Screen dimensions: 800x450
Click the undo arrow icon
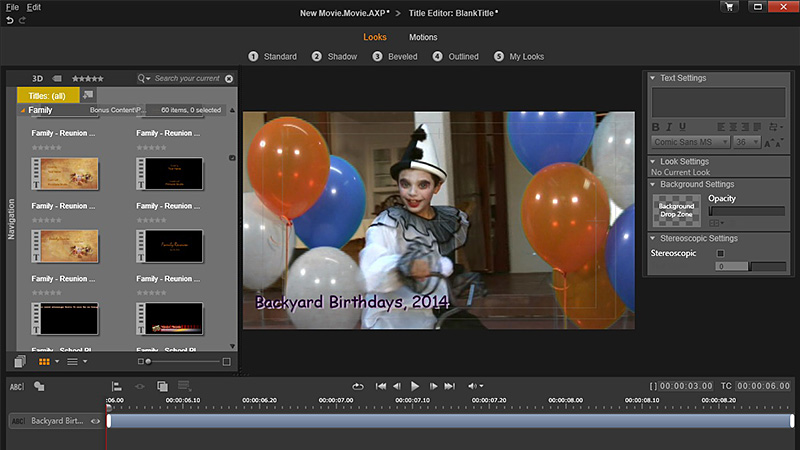tap(10, 21)
